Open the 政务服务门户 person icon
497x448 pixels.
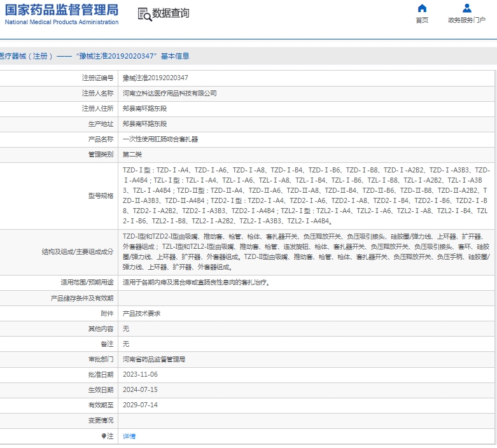coord(466,8)
